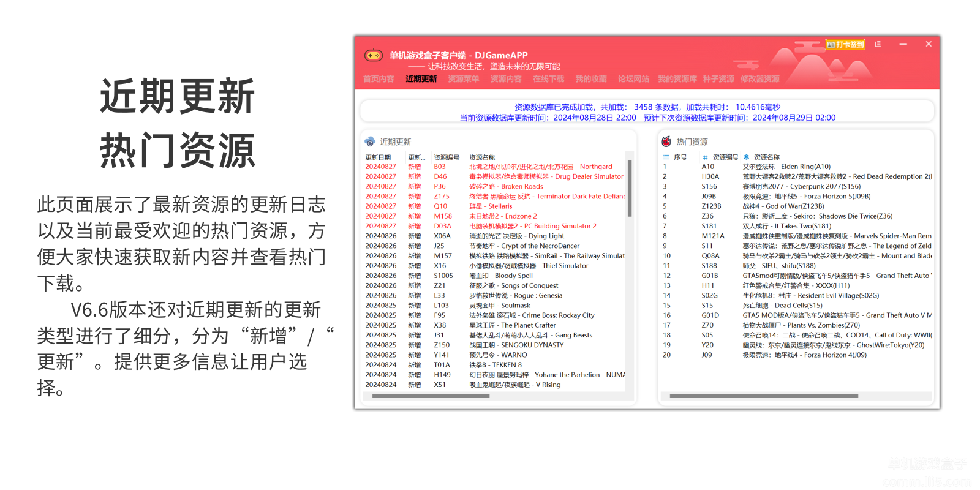Viewport: 980px width, 490px height.
Task: Select hot resource Forza Horizon 4(J09)
Action: pos(796,355)
